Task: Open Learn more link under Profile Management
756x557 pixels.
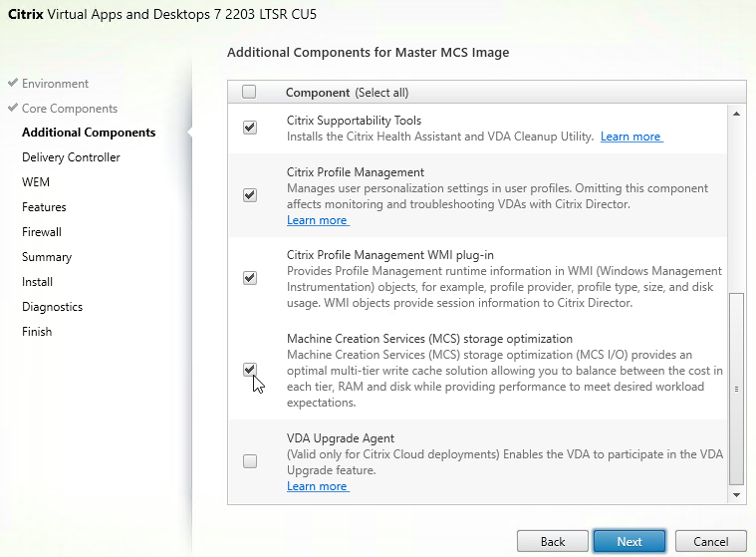Action: pos(318,220)
